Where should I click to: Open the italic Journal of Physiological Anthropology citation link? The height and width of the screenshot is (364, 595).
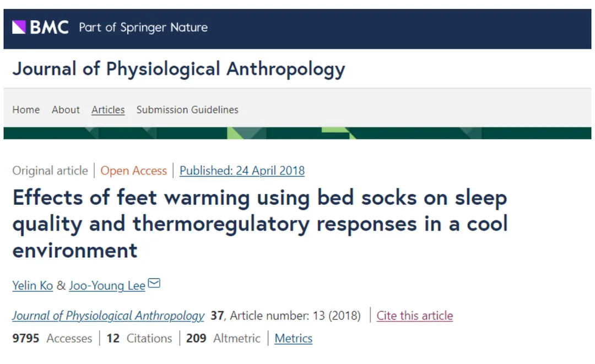(x=108, y=316)
